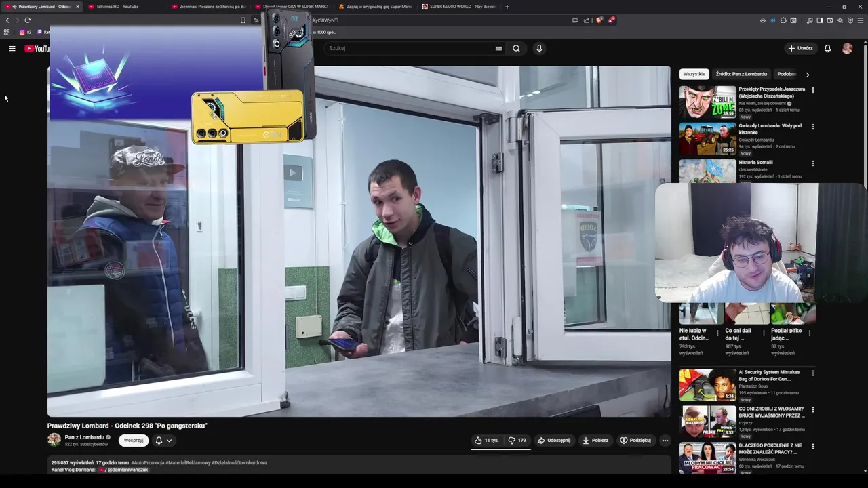
Task: Share this page using address bar share icon
Action: 587,20
